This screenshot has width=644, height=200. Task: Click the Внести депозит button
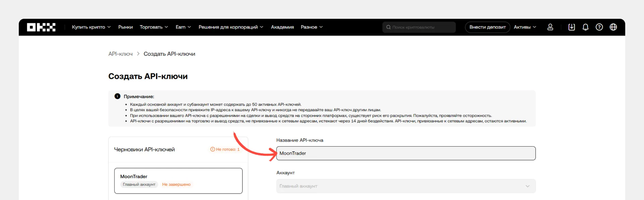point(487,27)
